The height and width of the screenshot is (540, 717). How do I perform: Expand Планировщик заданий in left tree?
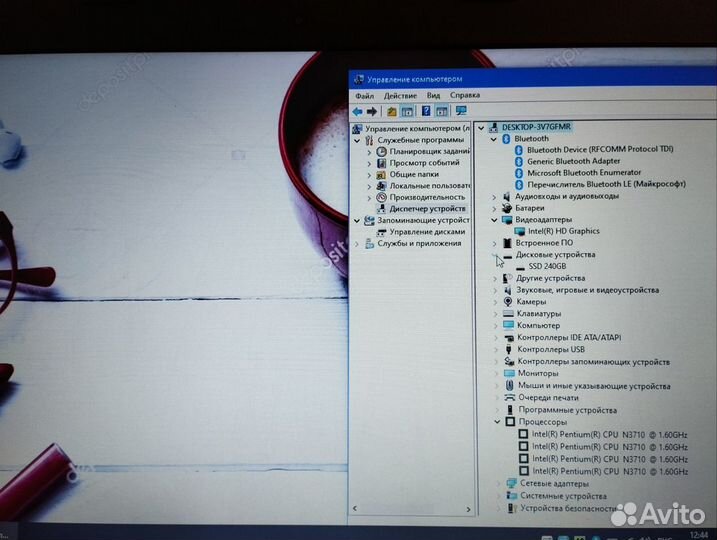pyautogui.click(x=369, y=152)
